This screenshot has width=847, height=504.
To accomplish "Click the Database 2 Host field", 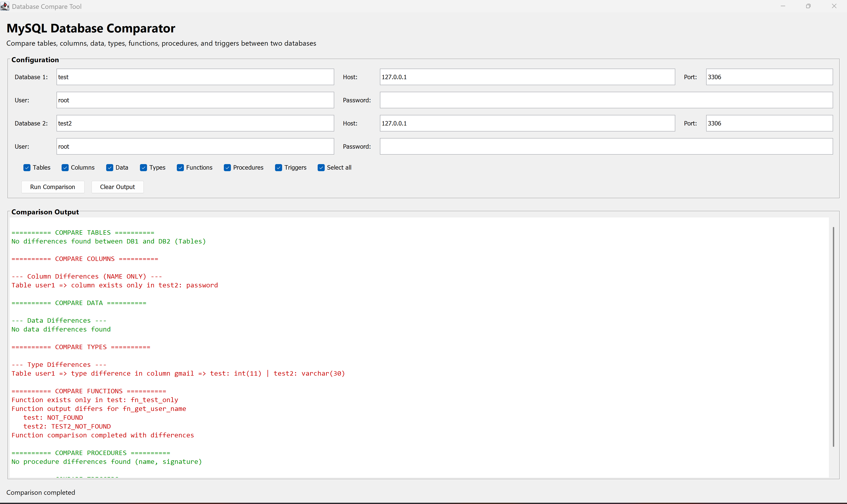I will (x=527, y=123).
